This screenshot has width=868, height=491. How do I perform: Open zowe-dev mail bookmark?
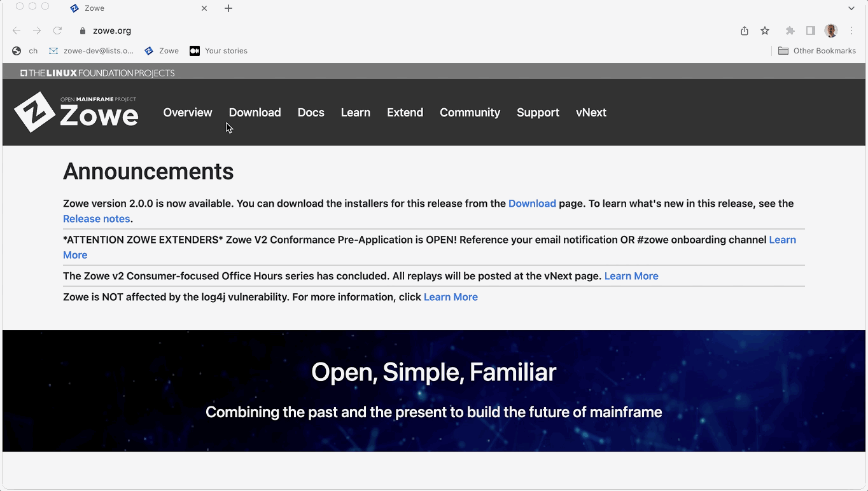pyautogui.click(x=91, y=51)
